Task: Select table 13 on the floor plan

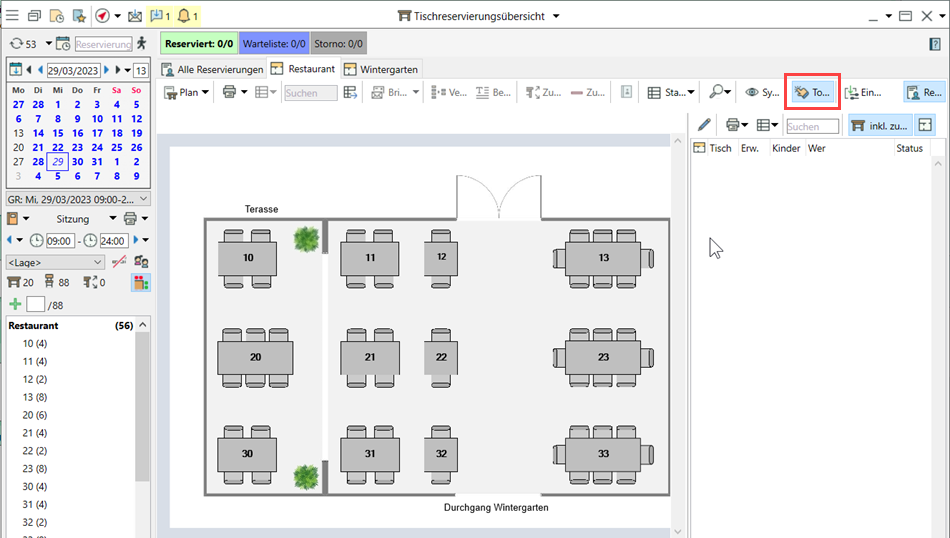Action: (603, 258)
